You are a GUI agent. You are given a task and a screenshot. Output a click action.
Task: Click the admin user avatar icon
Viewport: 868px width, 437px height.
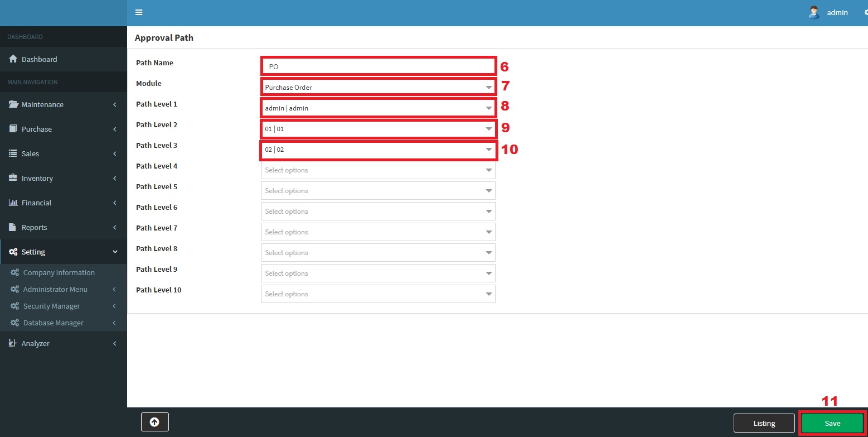[x=813, y=12]
